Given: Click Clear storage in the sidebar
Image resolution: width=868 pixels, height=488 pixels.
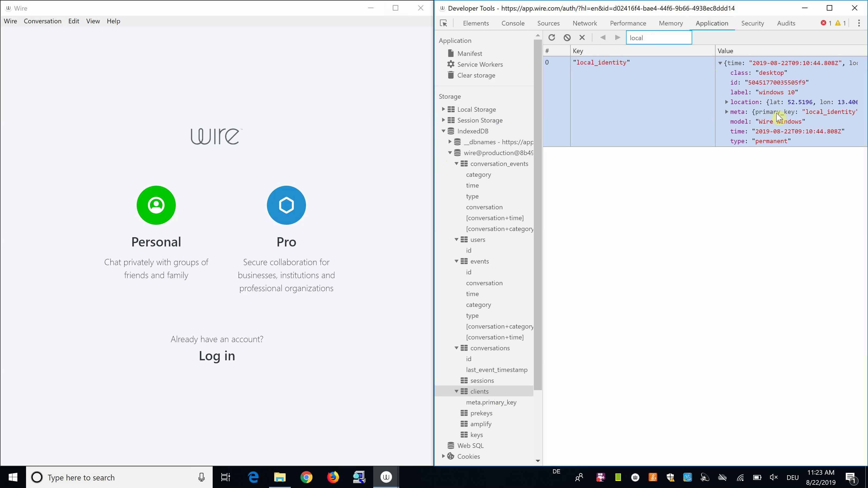Looking at the screenshot, I should pos(476,75).
